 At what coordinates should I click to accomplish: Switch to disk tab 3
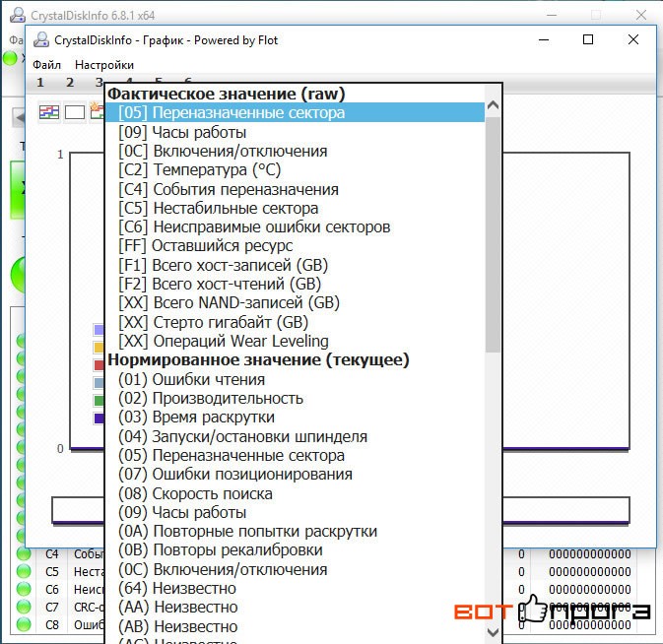[99, 82]
